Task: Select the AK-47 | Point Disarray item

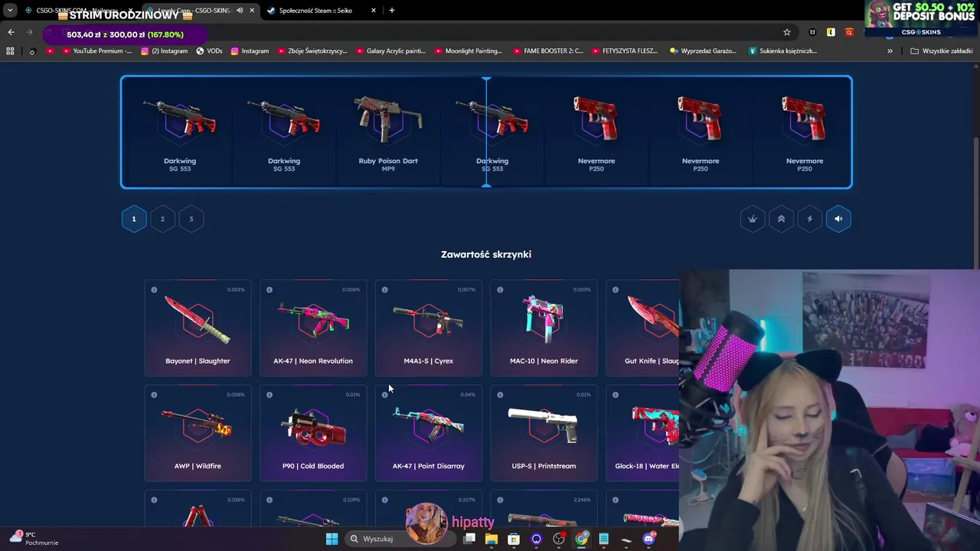Action: point(429,433)
